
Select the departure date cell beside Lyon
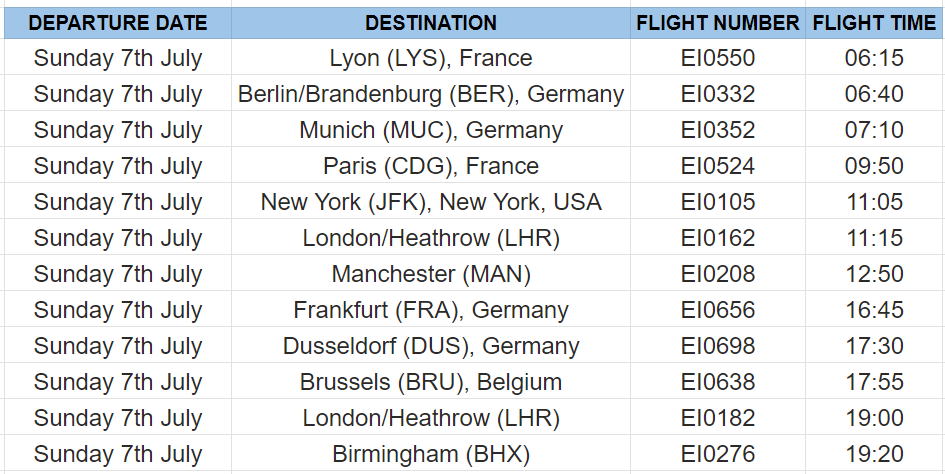118,57
